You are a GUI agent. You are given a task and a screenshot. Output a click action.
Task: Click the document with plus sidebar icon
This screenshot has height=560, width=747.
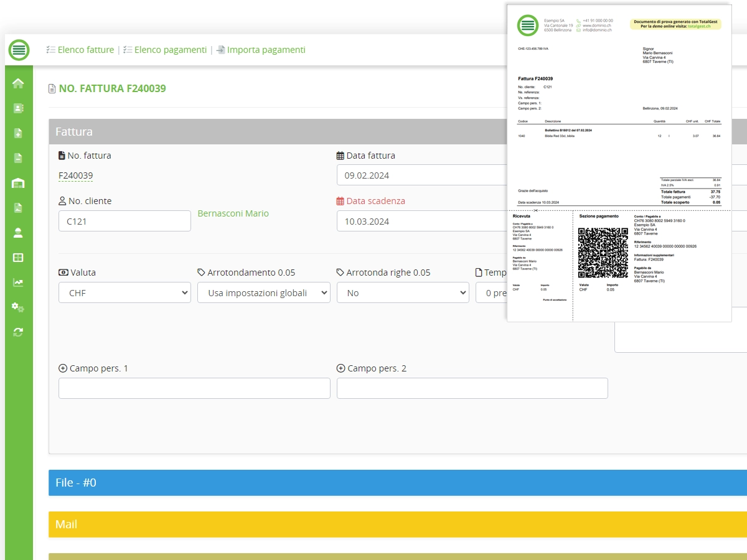pyautogui.click(x=18, y=133)
